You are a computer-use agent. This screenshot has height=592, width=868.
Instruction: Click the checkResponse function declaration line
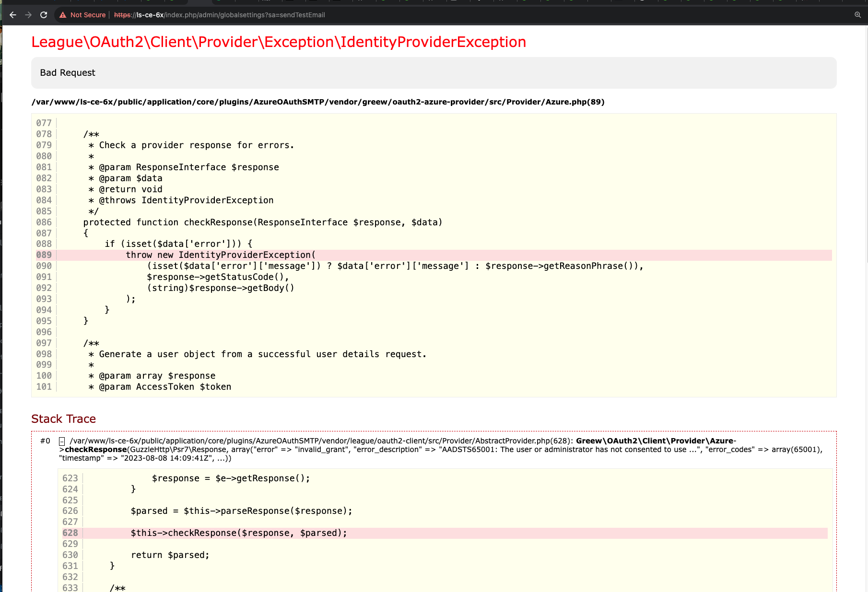pyautogui.click(x=262, y=222)
